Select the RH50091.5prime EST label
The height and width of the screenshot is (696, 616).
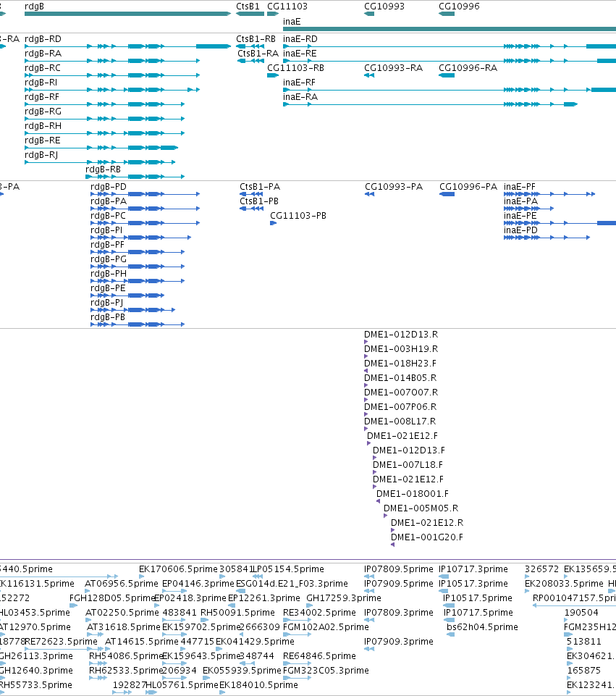(237, 613)
